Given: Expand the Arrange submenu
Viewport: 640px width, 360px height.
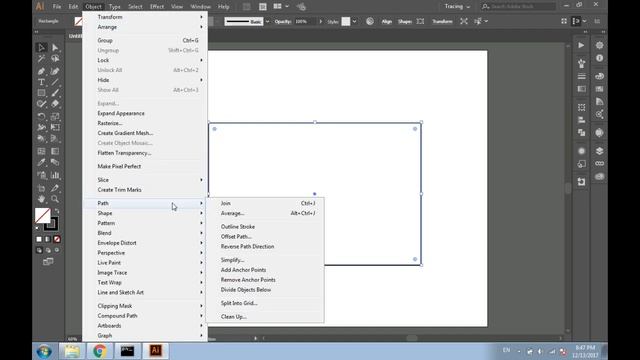Looking at the screenshot, I should (145, 27).
